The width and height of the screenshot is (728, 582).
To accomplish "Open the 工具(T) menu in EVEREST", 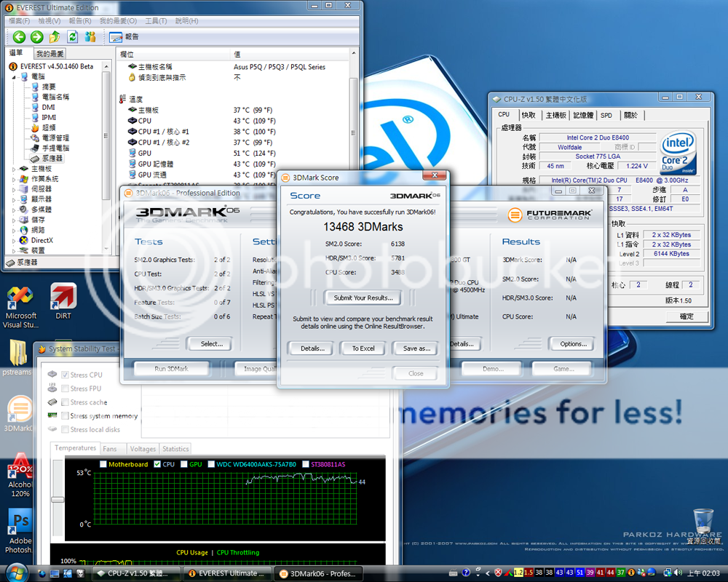I will (156, 21).
